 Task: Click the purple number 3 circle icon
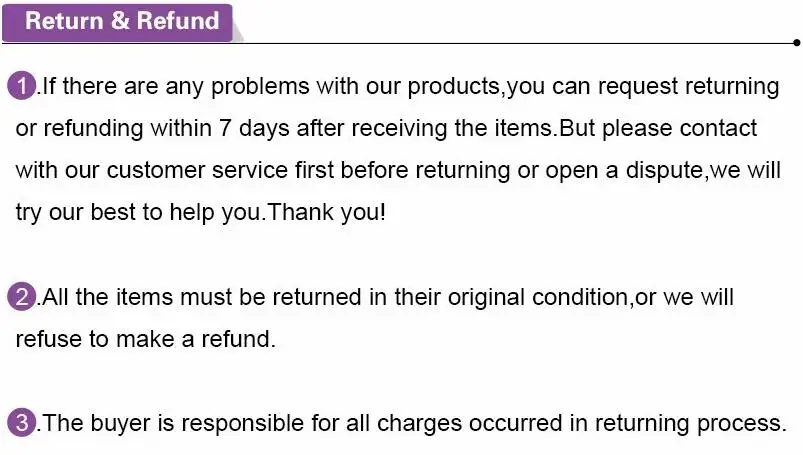point(22,423)
